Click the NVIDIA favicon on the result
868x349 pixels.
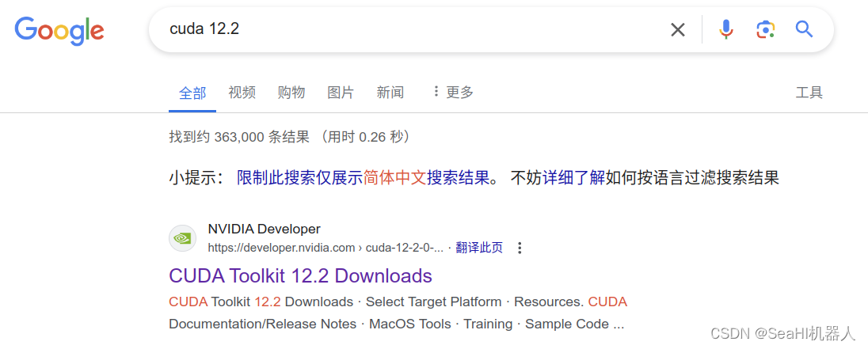click(182, 238)
